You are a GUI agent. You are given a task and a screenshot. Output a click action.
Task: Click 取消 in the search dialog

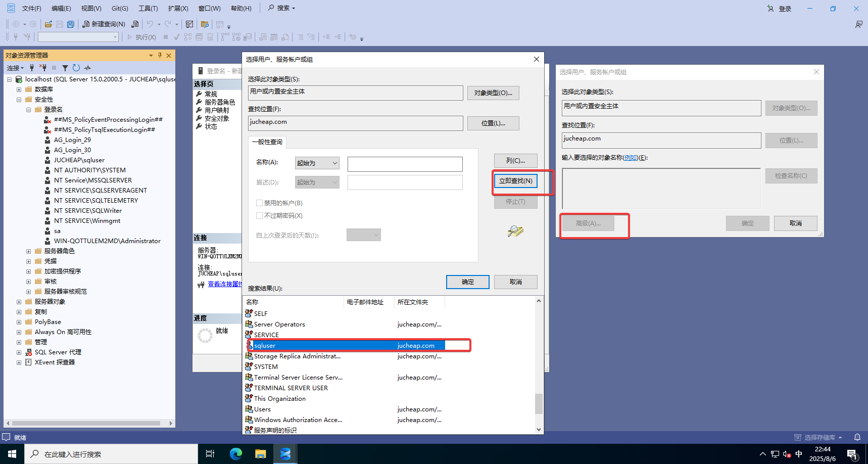(x=515, y=282)
